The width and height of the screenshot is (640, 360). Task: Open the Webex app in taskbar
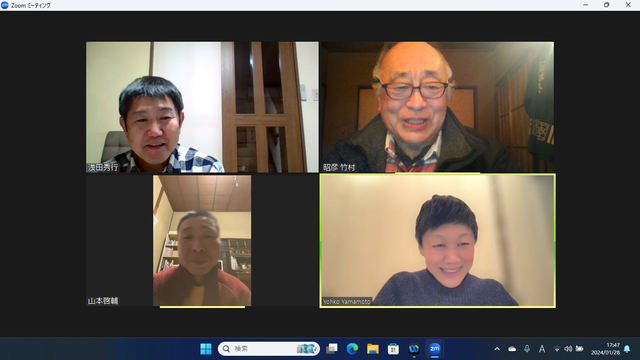[414, 349]
